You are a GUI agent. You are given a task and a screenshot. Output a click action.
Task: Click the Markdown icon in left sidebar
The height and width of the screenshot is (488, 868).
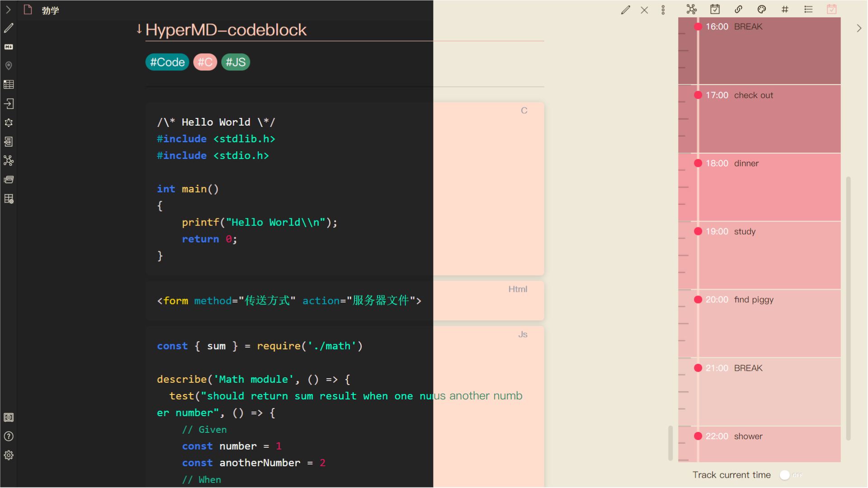(x=9, y=47)
